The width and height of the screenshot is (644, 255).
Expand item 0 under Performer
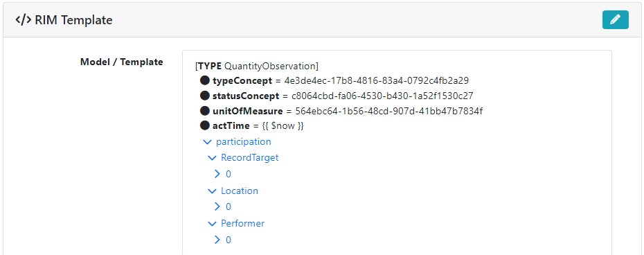click(x=217, y=239)
